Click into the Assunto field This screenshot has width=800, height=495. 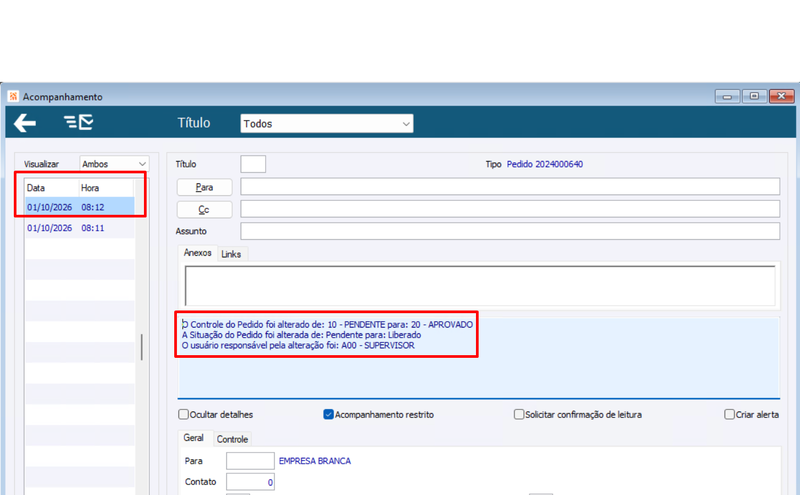tap(510, 231)
